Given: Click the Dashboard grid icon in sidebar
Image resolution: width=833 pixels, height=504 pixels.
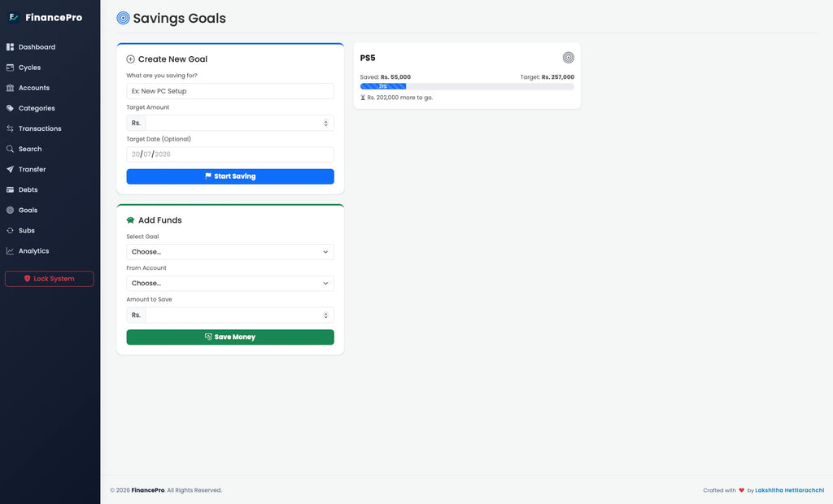Looking at the screenshot, I should tap(10, 46).
